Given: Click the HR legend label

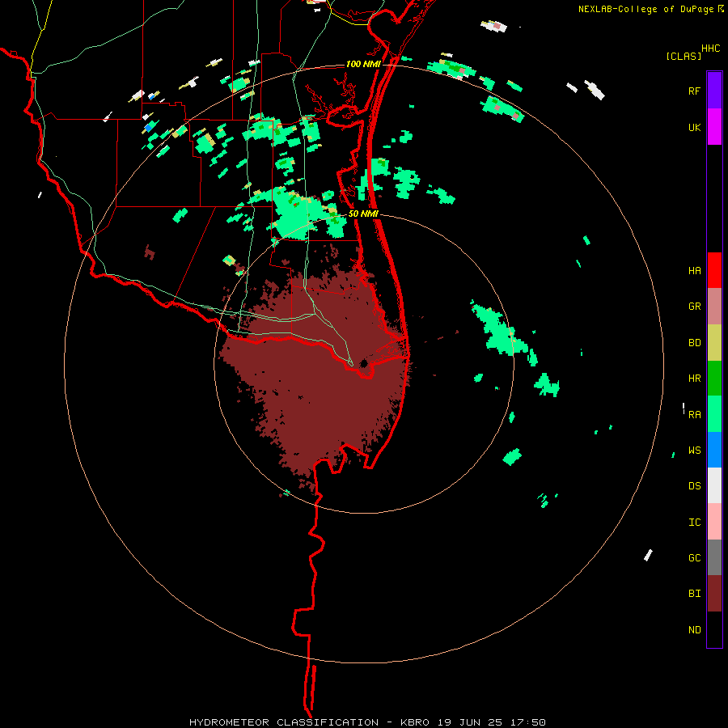Looking at the screenshot, I should pos(694,379).
